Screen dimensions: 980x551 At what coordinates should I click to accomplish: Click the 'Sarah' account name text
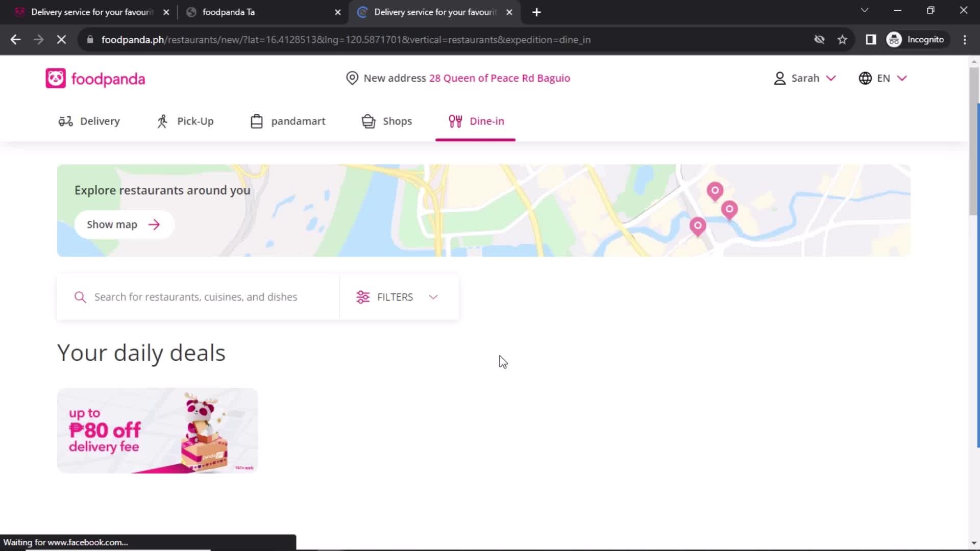click(x=805, y=78)
